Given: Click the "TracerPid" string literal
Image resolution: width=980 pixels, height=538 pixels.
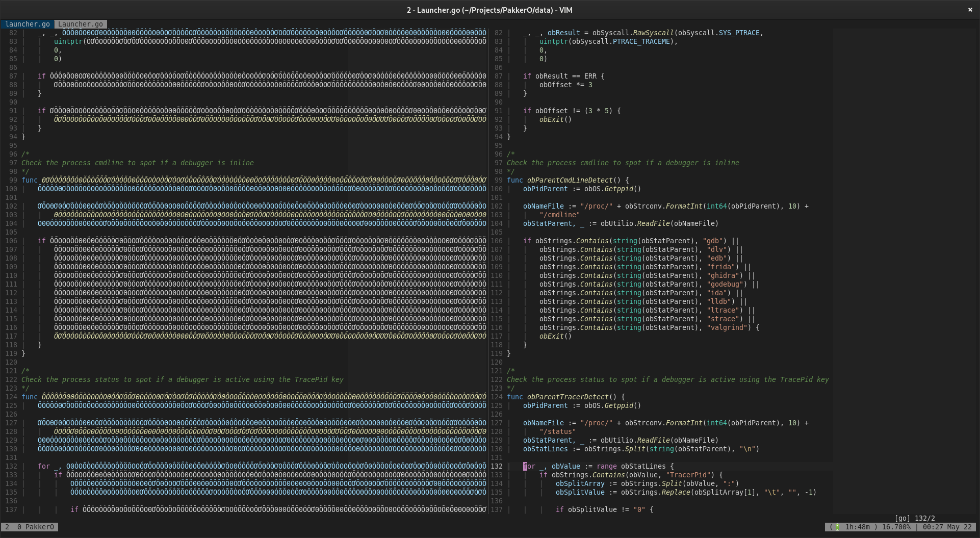Looking at the screenshot, I should tap(688, 475).
